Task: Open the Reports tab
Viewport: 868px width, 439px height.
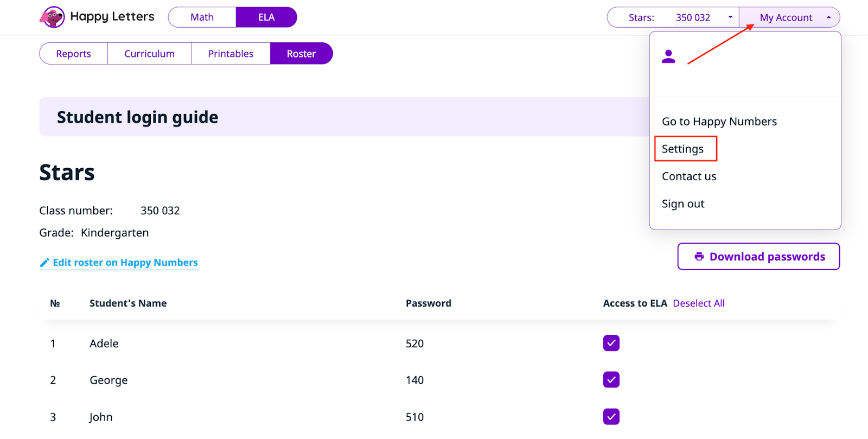Action: [x=73, y=54]
